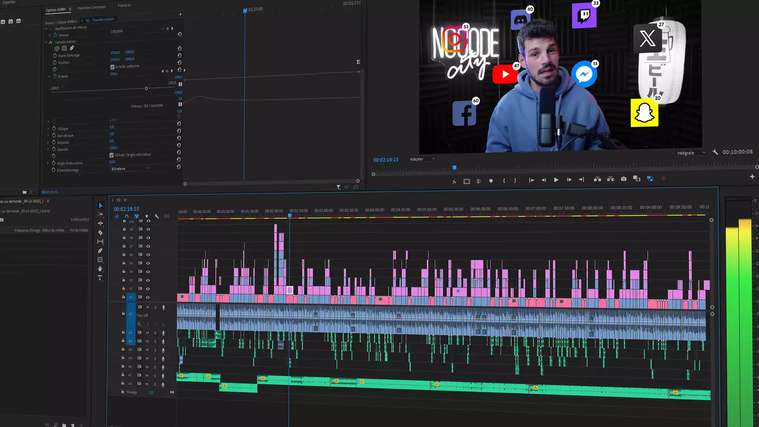Open the Adapter zoom level dropdown
Screen dimensions: 759x427
(422, 159)
